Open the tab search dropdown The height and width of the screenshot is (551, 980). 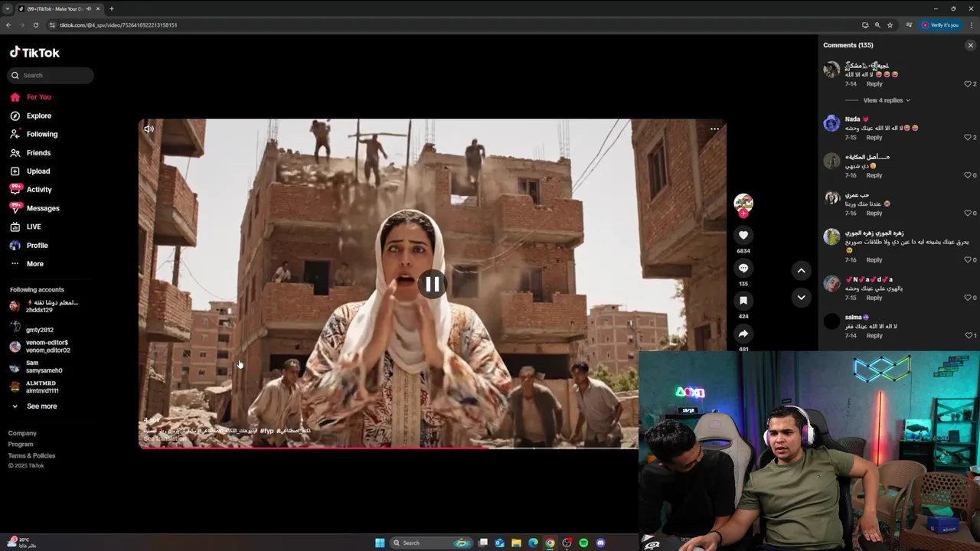(8, 8)
